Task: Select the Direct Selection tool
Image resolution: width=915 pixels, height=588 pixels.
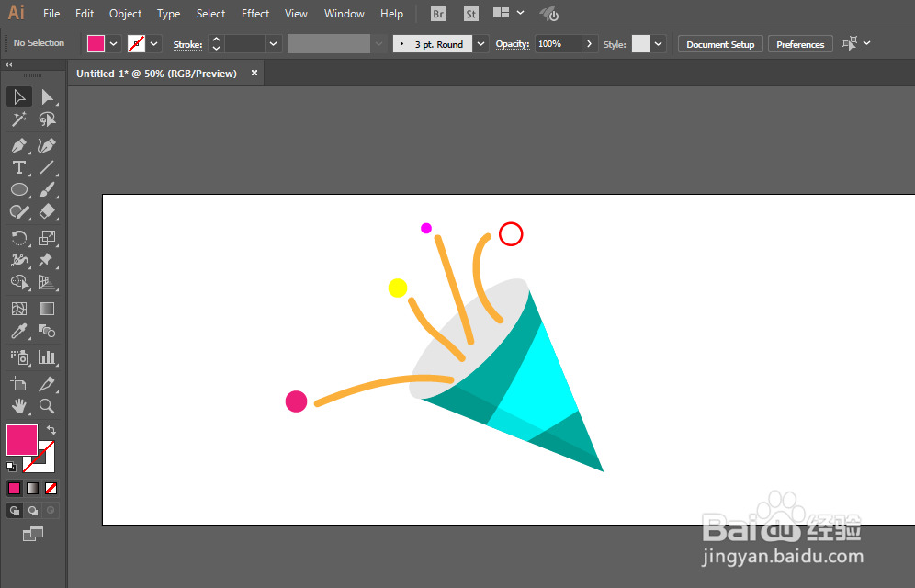Action: [x=47, y=96]
